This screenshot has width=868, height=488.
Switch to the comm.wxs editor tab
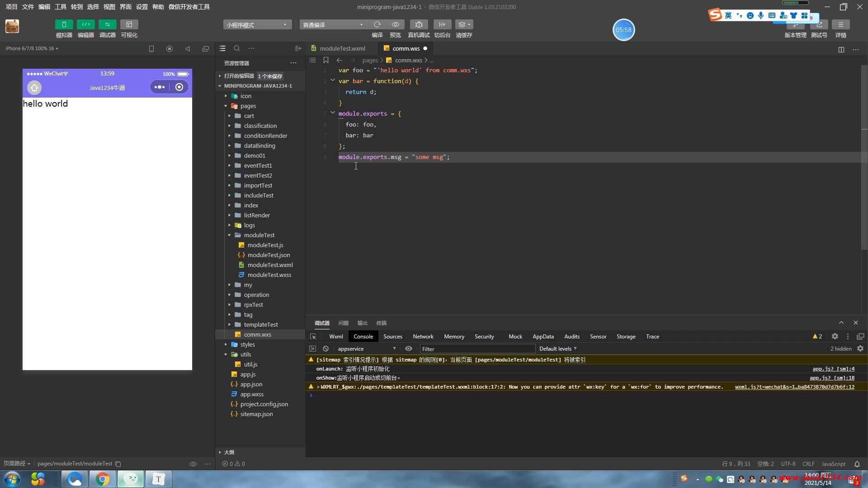coord(406,48)
